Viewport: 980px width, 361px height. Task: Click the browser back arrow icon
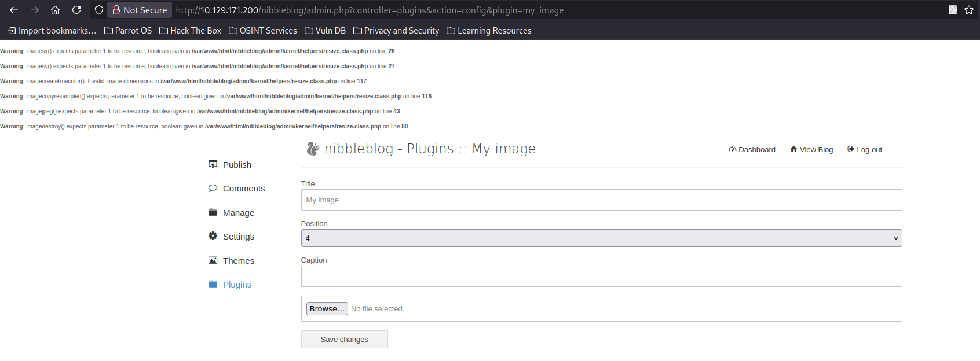(x=14, y=10)
